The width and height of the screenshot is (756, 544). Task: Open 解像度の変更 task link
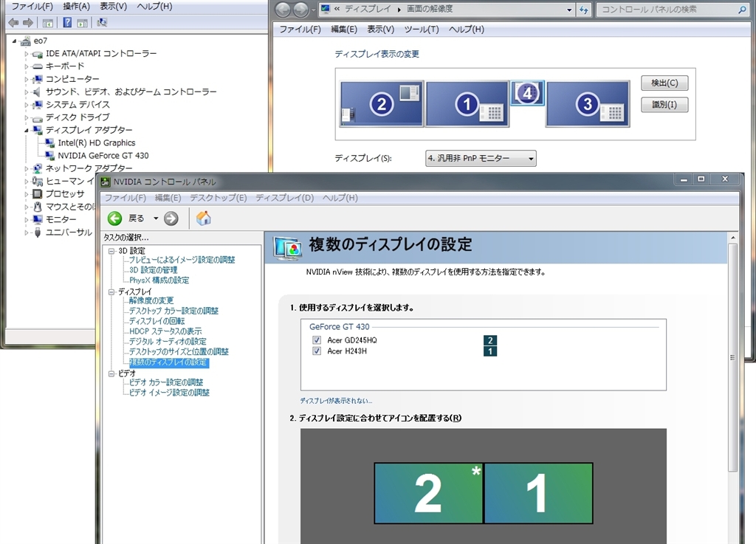coord(151,300)
